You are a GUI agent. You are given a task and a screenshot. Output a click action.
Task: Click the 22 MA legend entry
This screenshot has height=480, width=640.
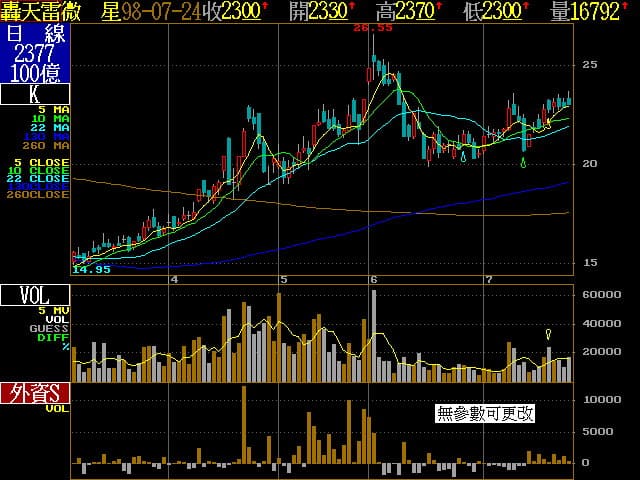click(54, 128)
